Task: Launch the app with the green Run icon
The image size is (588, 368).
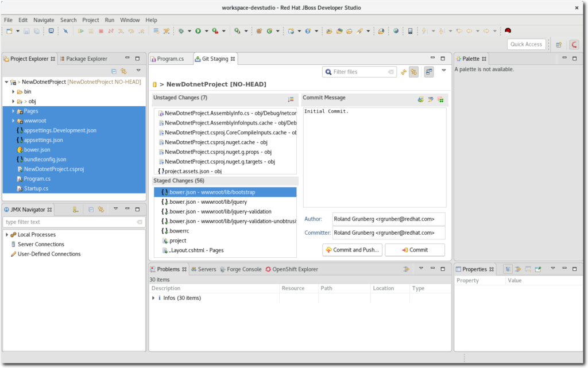Action: (x=198, y=32)
